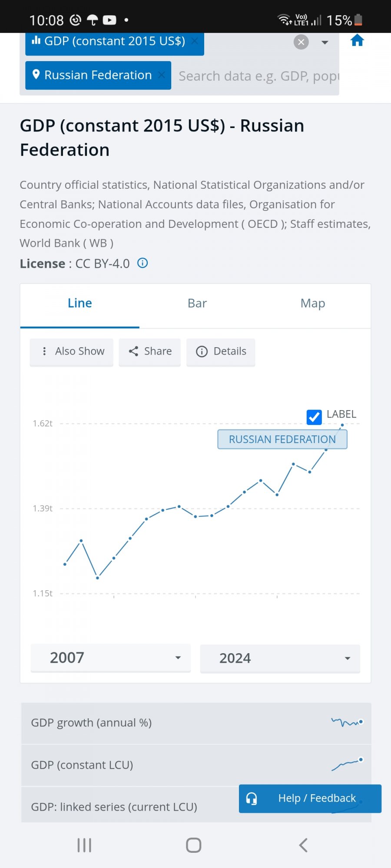Open the 2007 start year dropdown
The width and height of the screenshot is (391, 868).
[111, 658]
